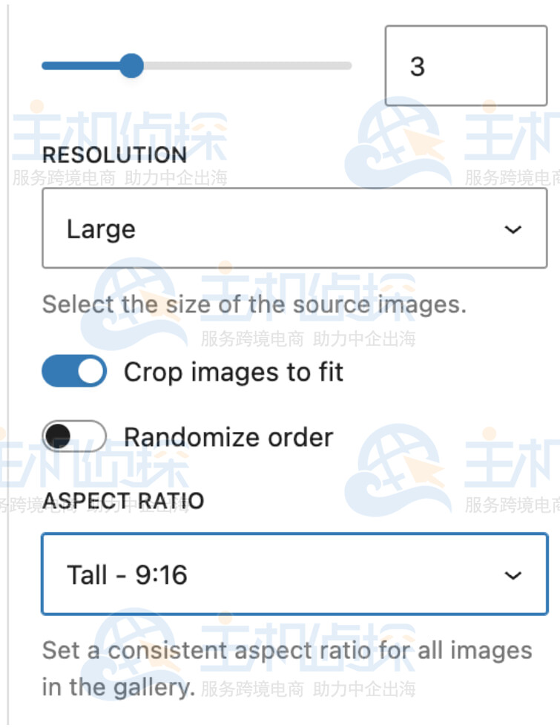Click the "Randomize order" label text

(x=228, y=437)
